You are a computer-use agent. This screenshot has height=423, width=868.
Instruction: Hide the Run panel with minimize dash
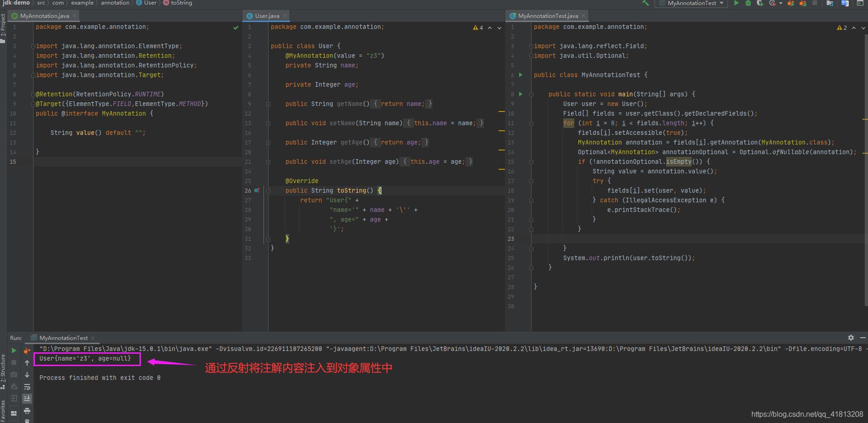(x=862, y=338)
